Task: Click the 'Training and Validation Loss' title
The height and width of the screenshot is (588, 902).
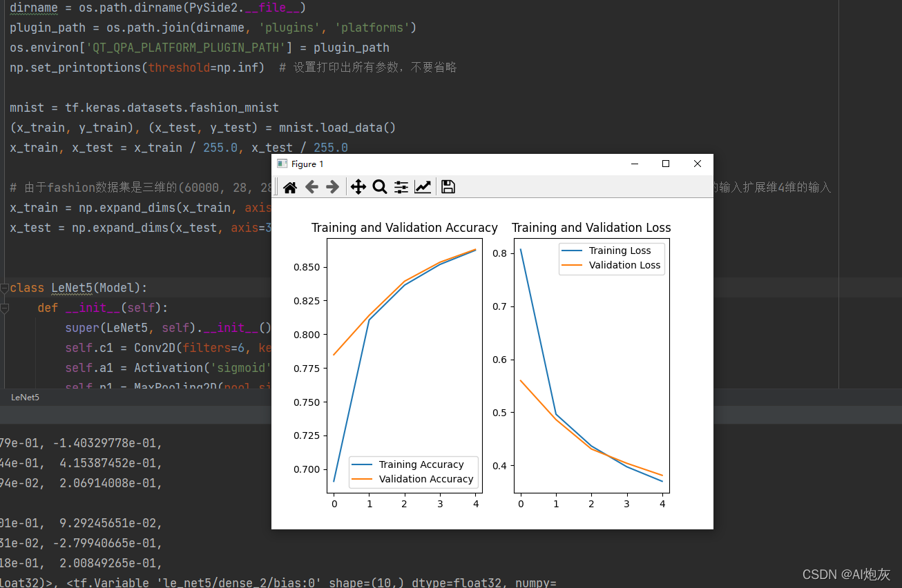Action: point(591,228)
